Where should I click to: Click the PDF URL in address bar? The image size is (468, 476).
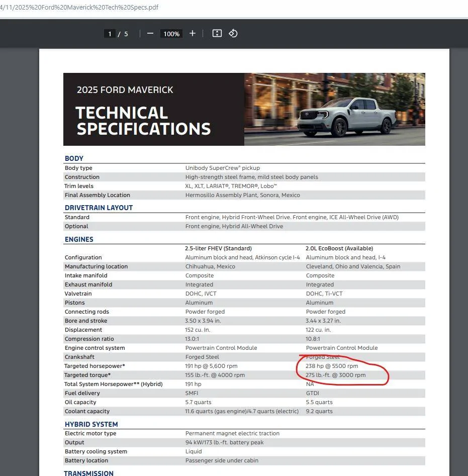point(79,7)
